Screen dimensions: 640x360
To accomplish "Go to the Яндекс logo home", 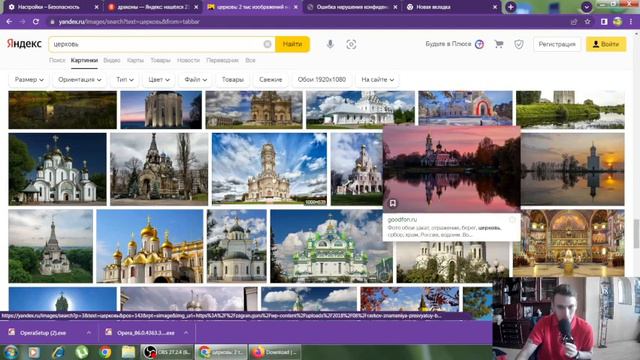I will 24,44.
